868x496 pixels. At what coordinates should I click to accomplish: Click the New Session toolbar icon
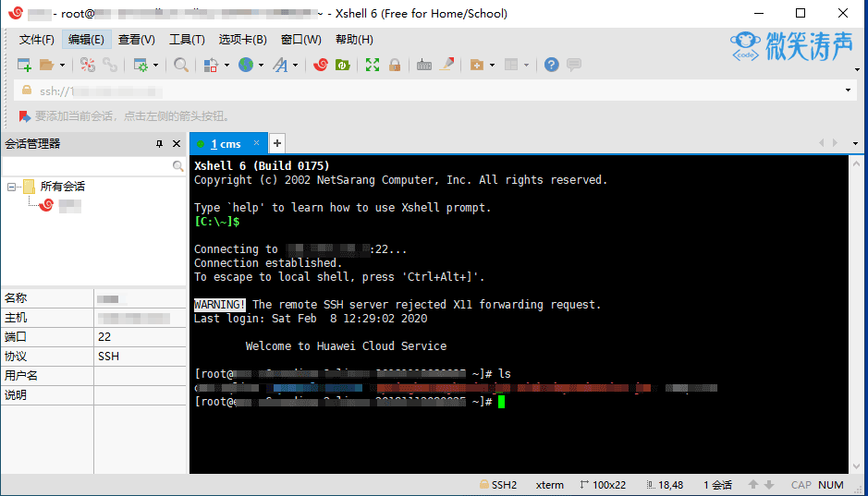[24, 65]
